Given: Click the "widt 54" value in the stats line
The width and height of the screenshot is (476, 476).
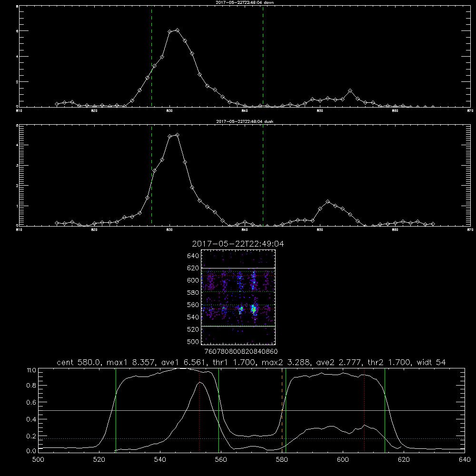Looking at the screenshot, I should (431, 362).
